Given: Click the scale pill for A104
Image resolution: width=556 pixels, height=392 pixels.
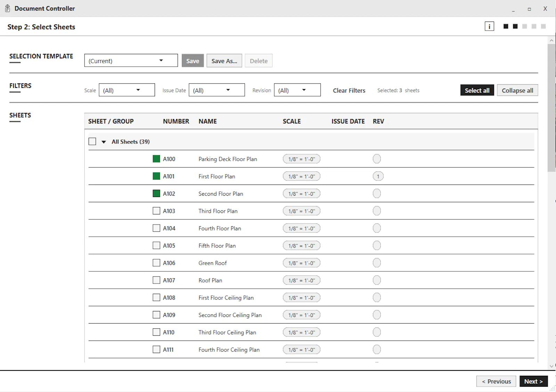Looking at the screenshot, I should [301, 228].
